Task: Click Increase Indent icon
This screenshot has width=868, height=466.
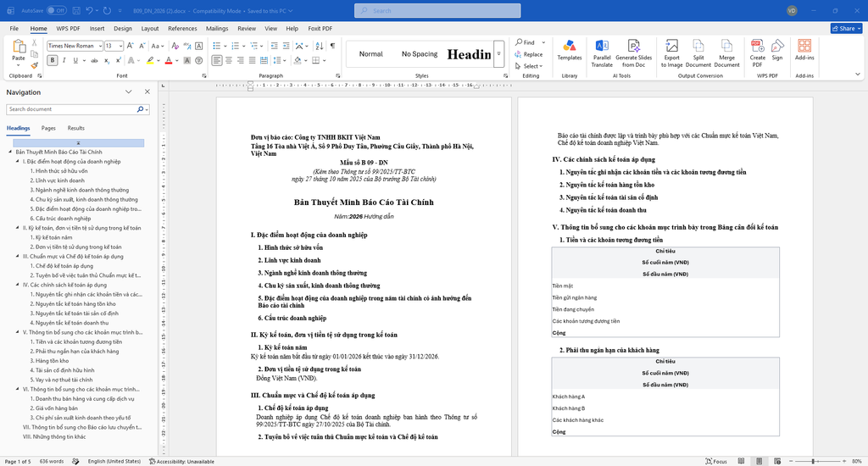Action: (x=286, y=46)
